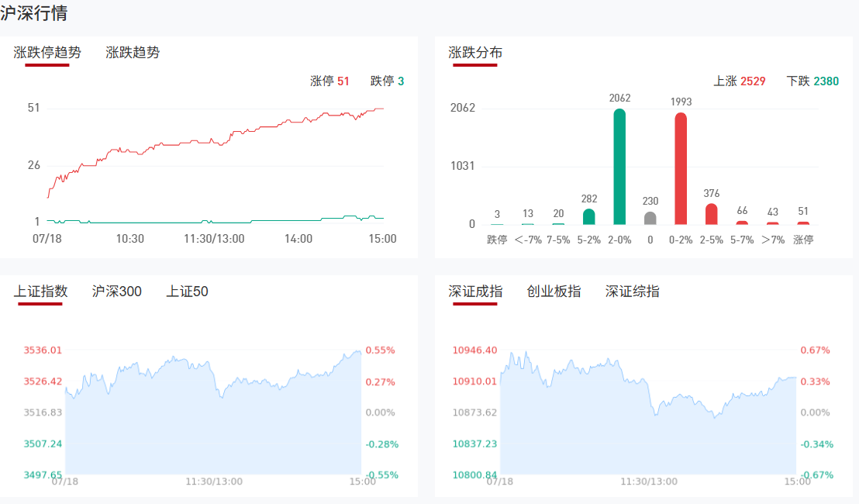The image size is (859, 504).
Task: Switch to the 涨跌趋势 tab
Action: [x=133, y=53]
